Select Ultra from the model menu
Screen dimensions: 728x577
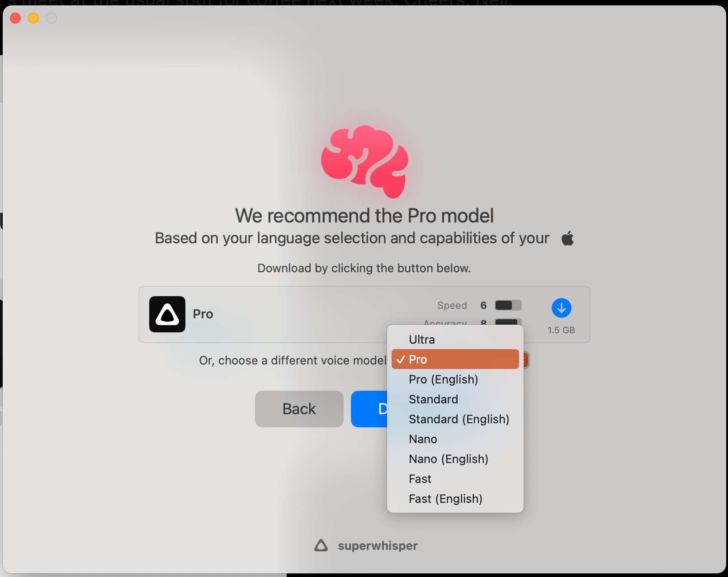point(455,340)
